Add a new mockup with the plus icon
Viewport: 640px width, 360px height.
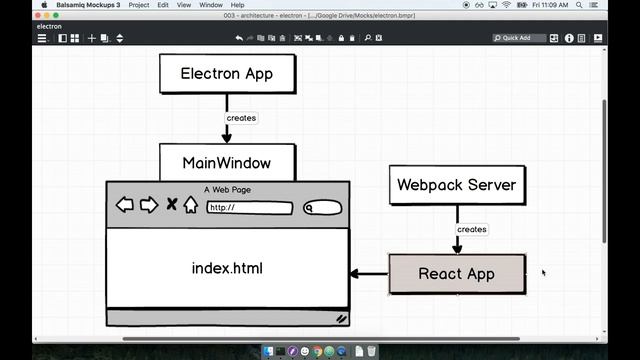(x=91, y=38)
